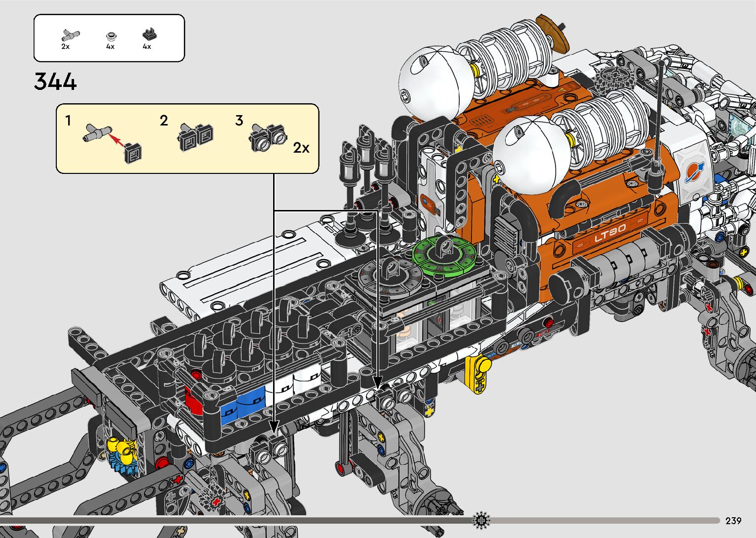This screenshot has width=756, height=538.
Task: Click the red arrow in sub-step 1
Action: (117, 140)
